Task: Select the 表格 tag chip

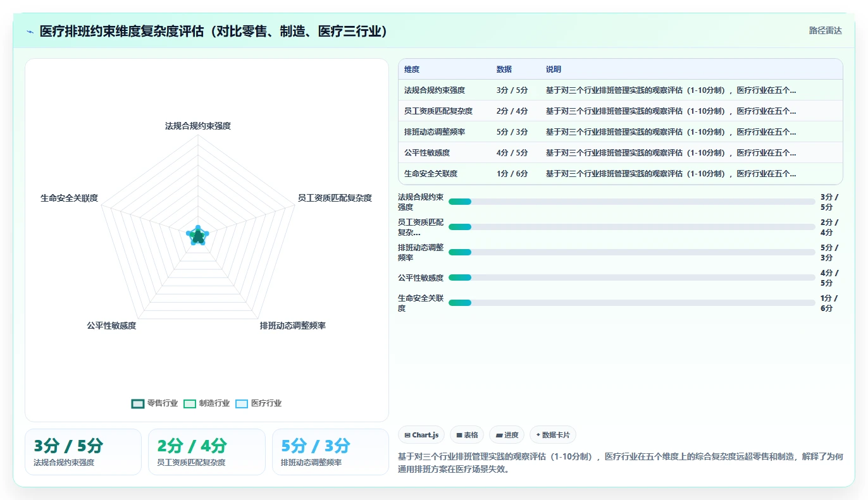Action: point(467,435)
